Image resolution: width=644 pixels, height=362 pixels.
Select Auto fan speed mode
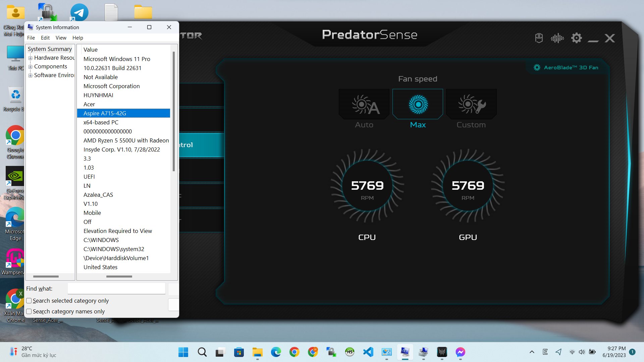click(x=364, y=104)
